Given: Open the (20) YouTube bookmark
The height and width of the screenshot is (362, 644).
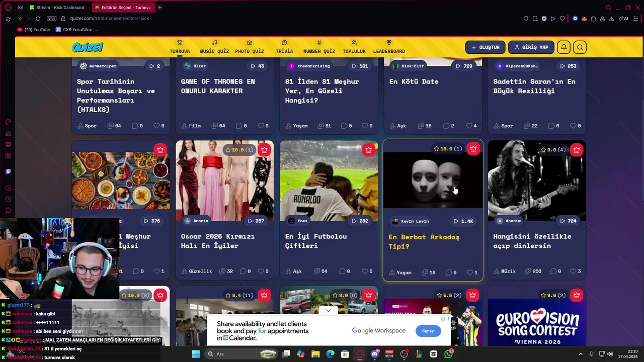Looking at the screenshot, I should pyautogui.click(x=34, y=30).
